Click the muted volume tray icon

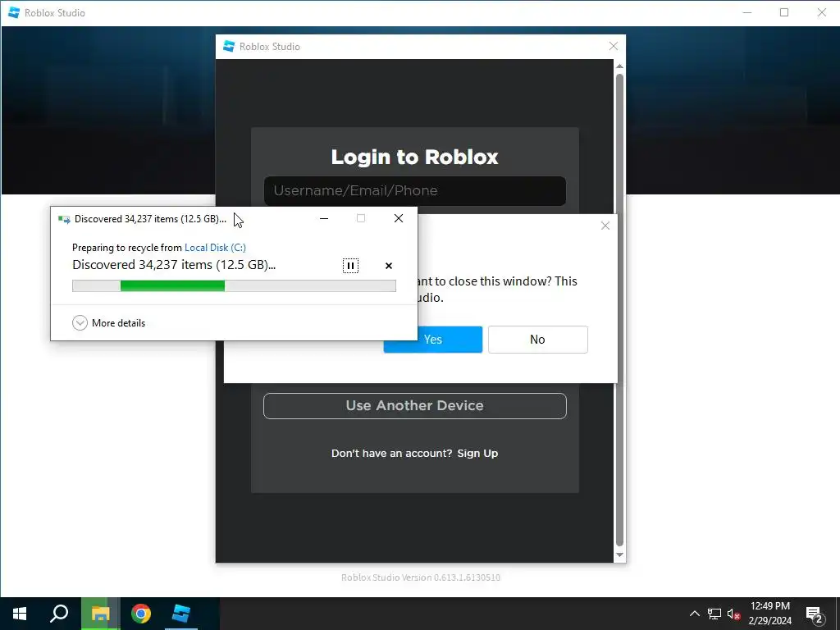pyautogui.click(x=734, y=614)
